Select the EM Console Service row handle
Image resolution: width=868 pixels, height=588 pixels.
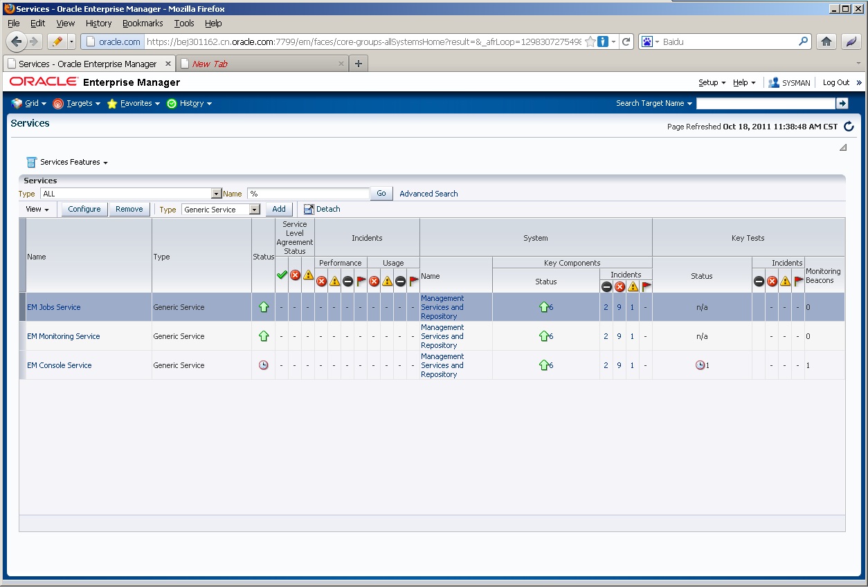coord(22,365)
